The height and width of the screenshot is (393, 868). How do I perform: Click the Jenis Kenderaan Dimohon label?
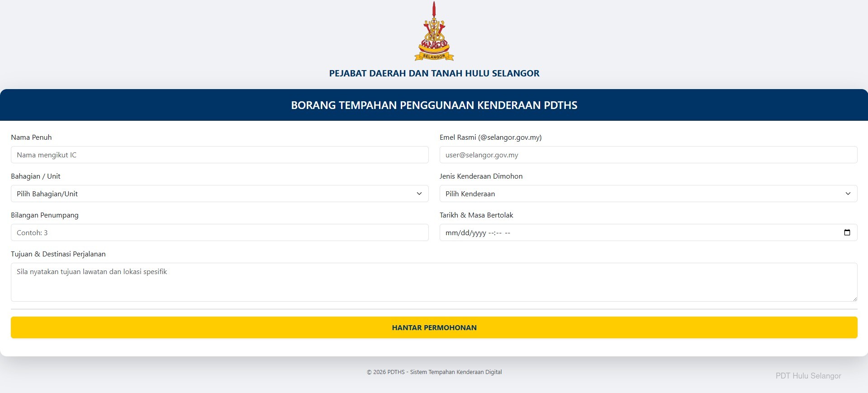tap(481, 176)
